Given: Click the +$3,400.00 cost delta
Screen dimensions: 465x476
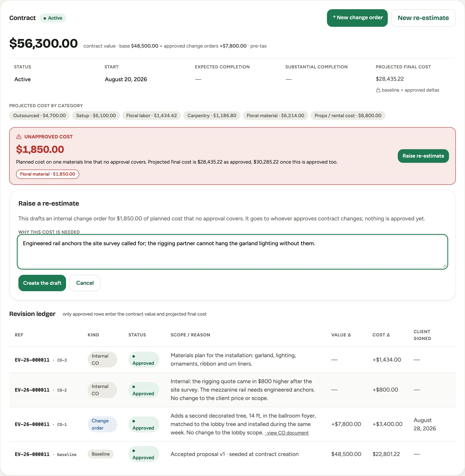Looking at the screenshot, I should click(x=387, y=424).
